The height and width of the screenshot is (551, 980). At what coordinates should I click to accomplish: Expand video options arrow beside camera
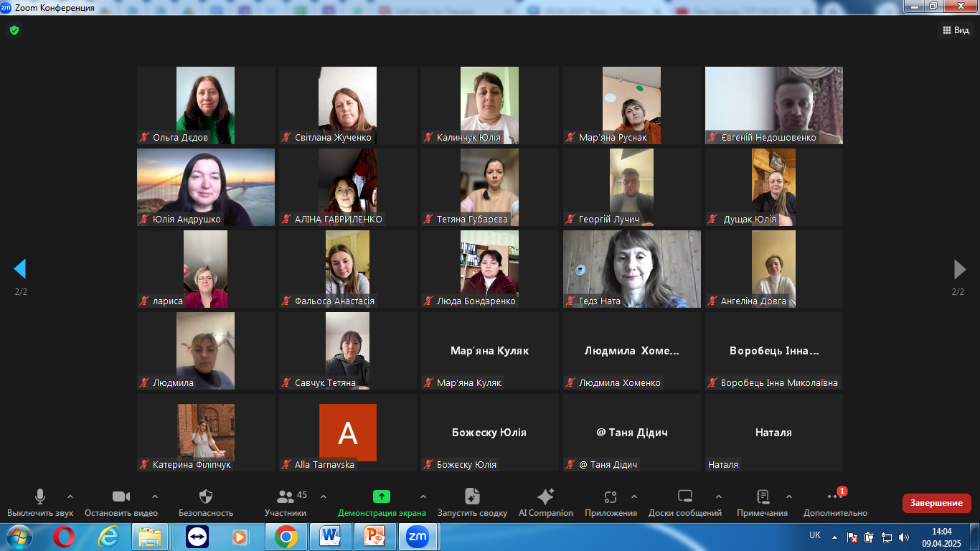[x=155, y=496]
